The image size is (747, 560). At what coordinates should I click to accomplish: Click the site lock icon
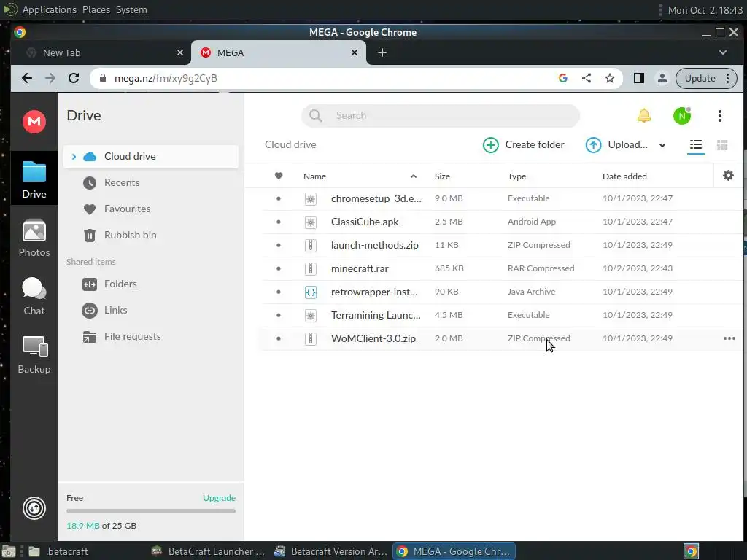pos(102,78)
